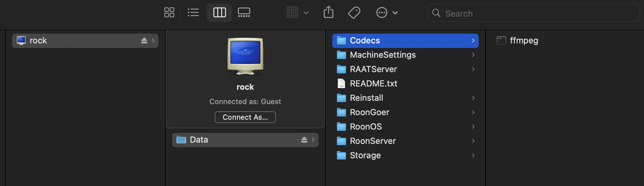The height and width of the screenshot is (186, 644).
Task: Select the Data shared volume
Action: (245, 140)
